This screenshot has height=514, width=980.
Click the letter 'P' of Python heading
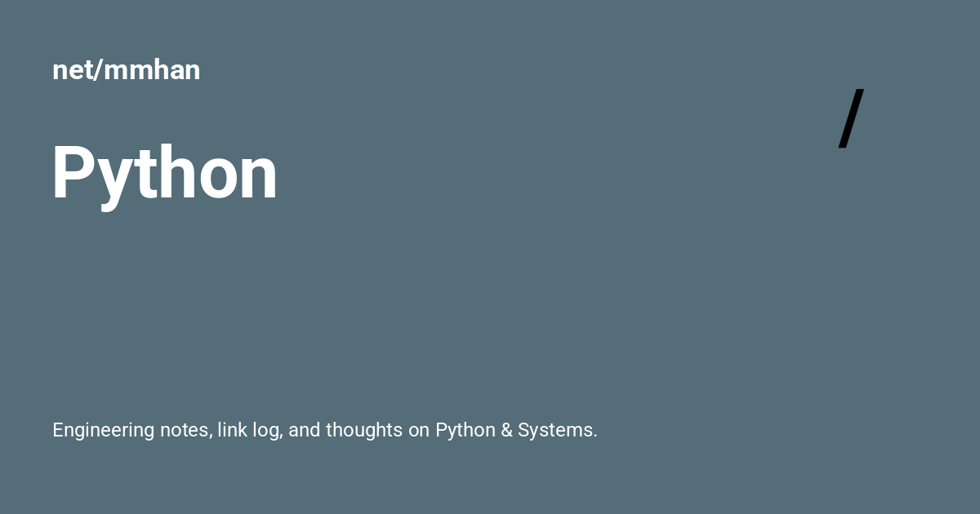coord(74,173)
